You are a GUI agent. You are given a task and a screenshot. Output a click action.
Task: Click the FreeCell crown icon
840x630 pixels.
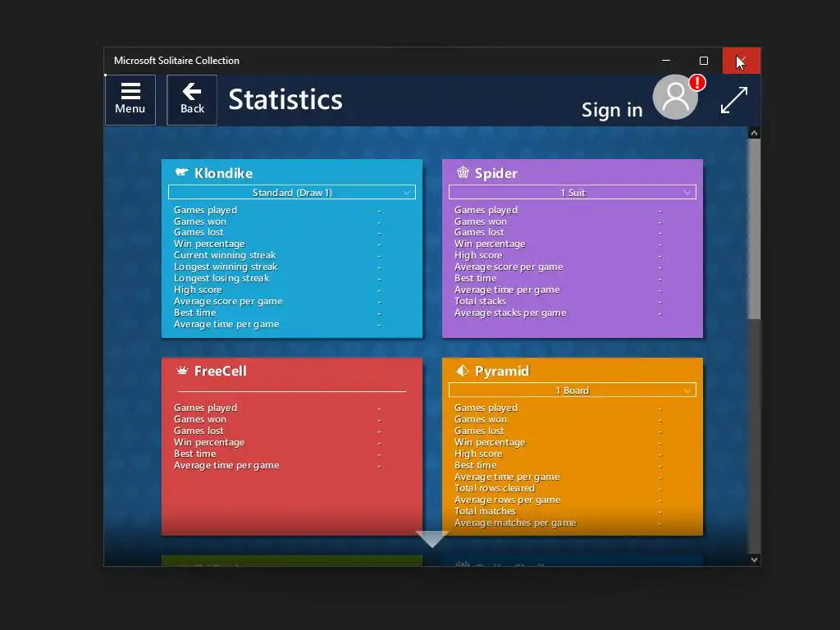click(182, 370)
